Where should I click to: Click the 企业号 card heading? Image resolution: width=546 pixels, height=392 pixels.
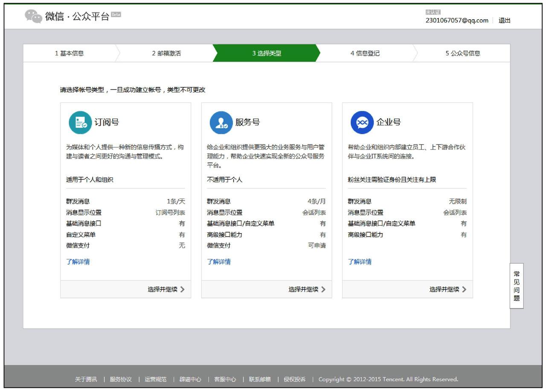click(x=389, y=122)
